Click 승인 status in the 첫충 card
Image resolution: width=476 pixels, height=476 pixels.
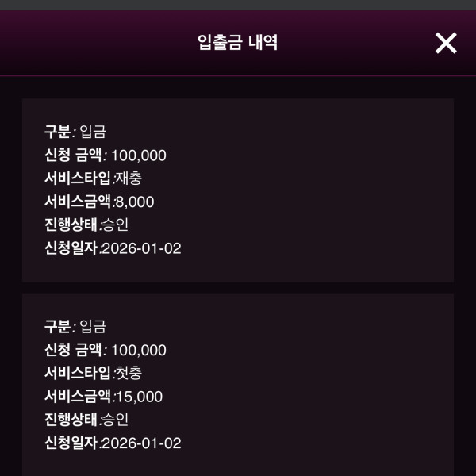tap(115, 419)
